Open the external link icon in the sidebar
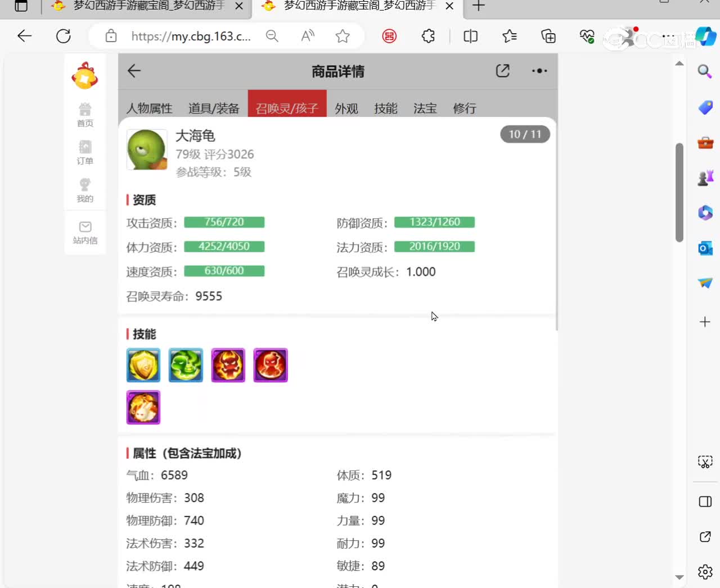The height and width of the screenshot is (588, 720). [705, 537]
